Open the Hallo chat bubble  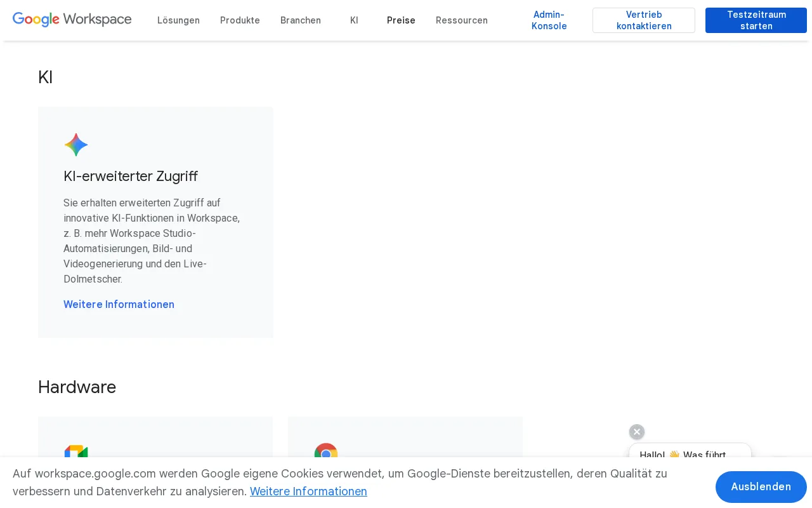tap(690, 451)
